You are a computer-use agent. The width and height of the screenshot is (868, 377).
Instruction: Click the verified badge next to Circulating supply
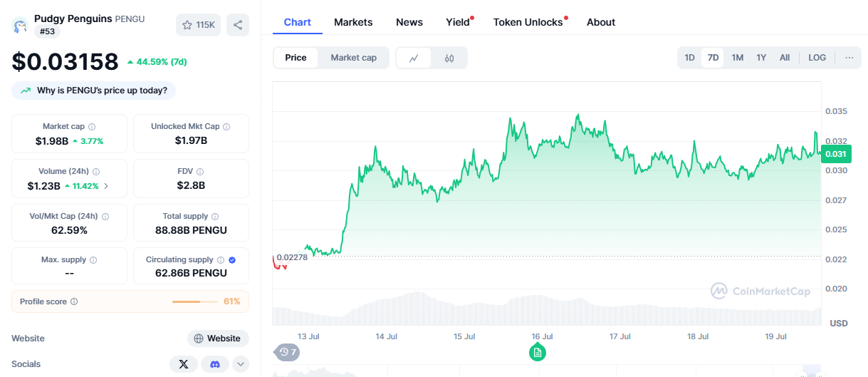pos(232,260)
